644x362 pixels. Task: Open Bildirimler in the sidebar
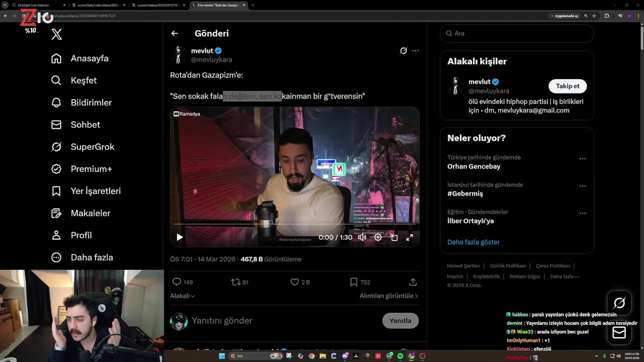click(x=82, y=103)
